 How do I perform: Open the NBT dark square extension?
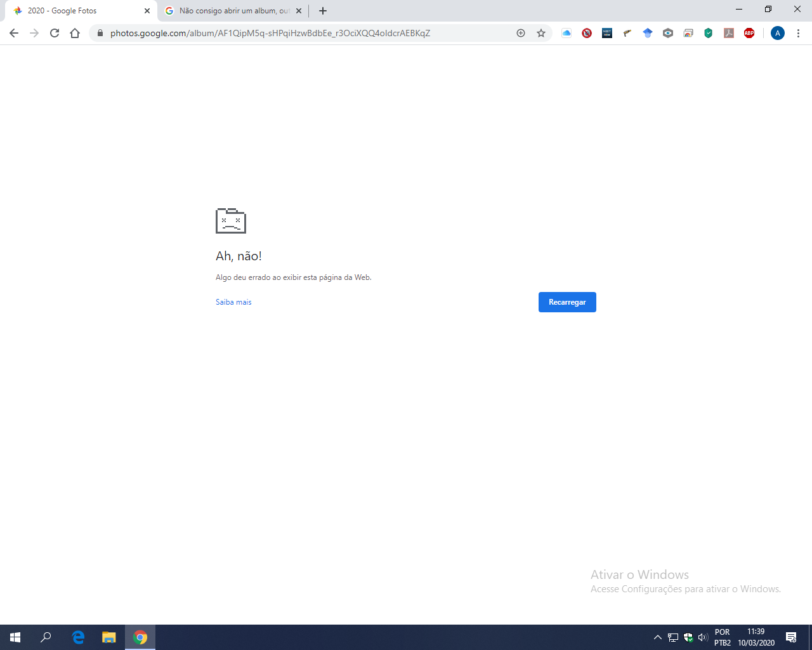607,33
